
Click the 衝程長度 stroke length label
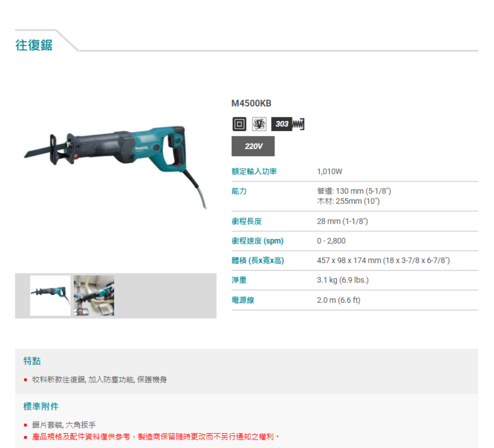[x=246, y=221]
